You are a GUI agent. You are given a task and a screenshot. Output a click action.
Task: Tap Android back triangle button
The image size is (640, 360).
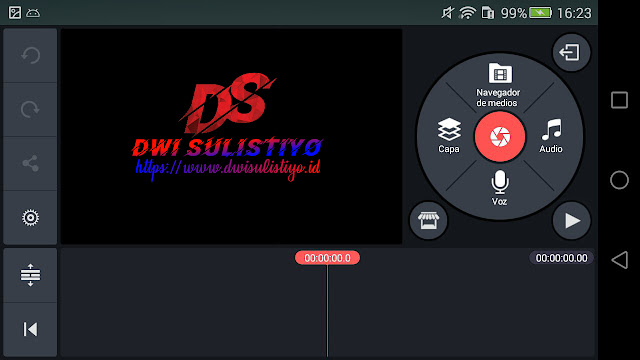pos(619,260)
